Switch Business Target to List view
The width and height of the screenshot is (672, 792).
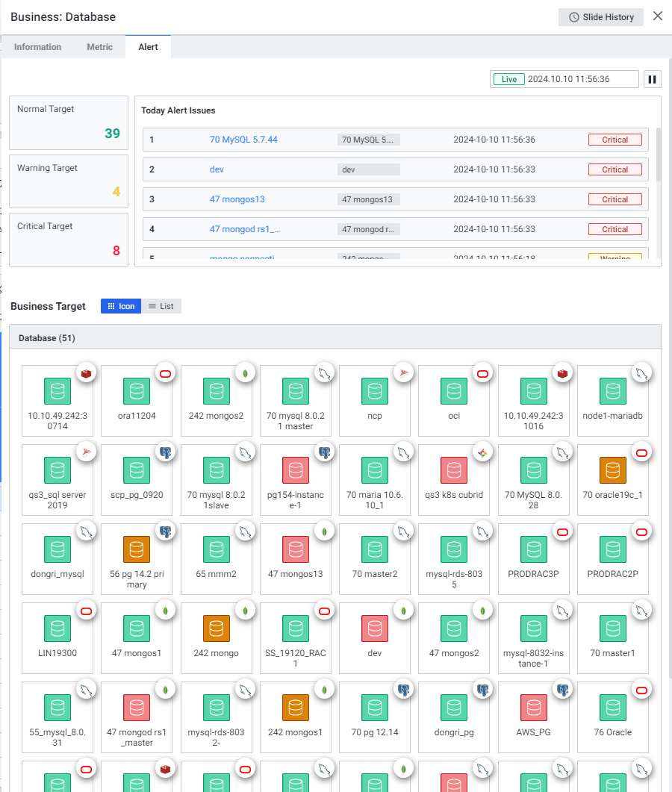point(161,306)
